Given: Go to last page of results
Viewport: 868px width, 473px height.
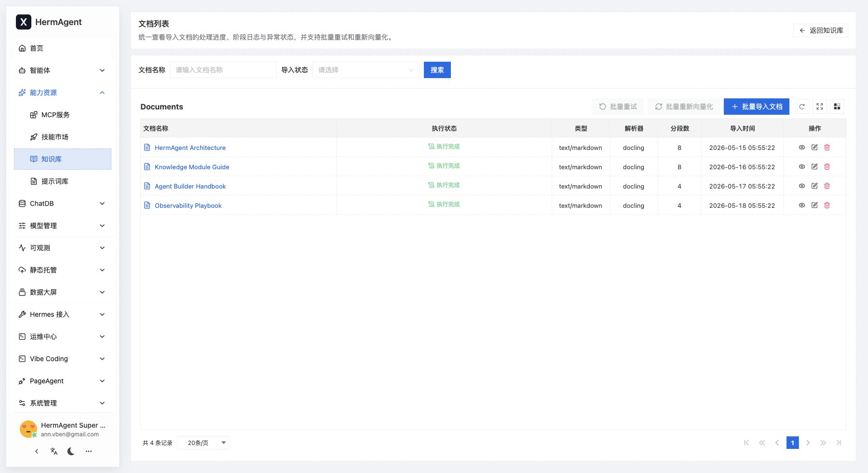Looking at the screenshot, I should [x=839, y=443].
